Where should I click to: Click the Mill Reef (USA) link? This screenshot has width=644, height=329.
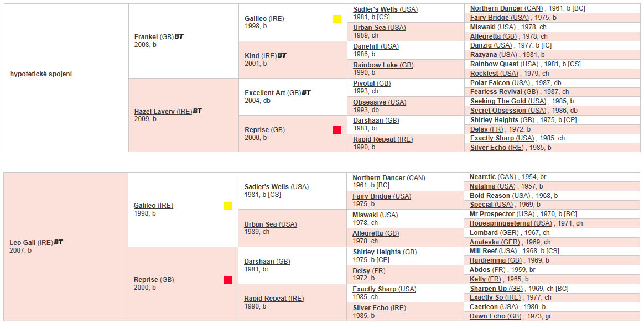493,250
